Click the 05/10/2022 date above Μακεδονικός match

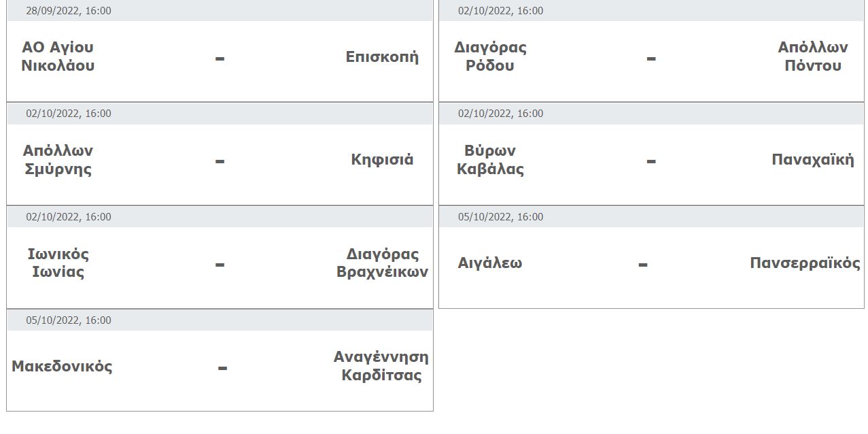coord(69,320)
